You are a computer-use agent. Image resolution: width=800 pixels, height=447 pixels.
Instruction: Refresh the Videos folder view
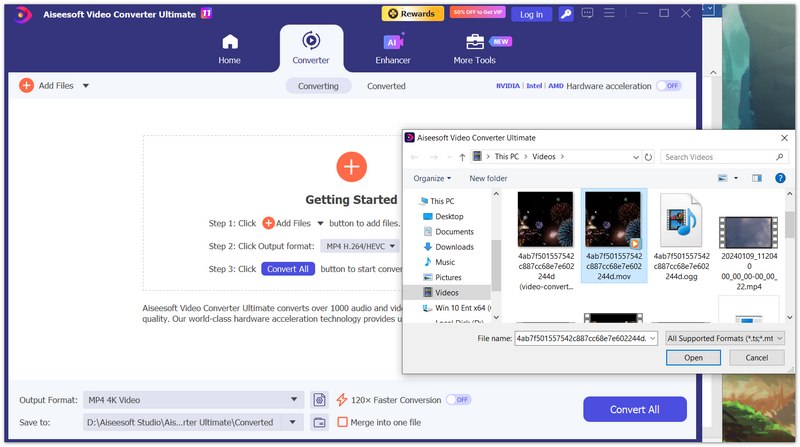[x=648, y=157]
